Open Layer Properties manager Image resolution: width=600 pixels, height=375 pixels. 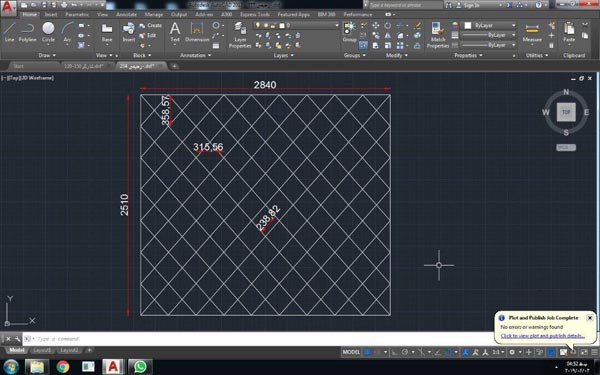pyautogui.click(x=240, y=35)
